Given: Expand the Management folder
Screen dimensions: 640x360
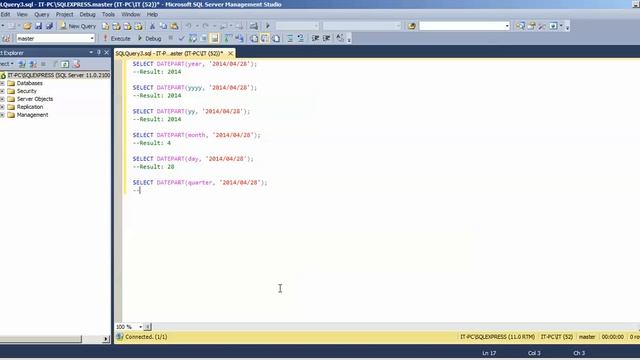Looking at the screenshot, I should [2, 115].
